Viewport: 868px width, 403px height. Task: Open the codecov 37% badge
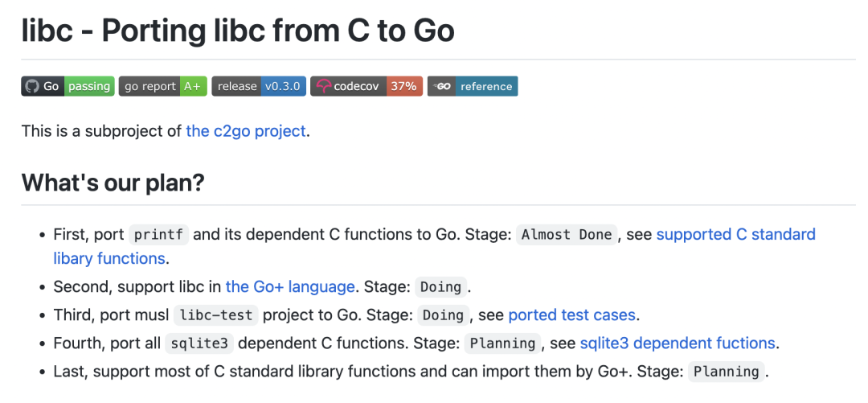[x=366, y=87]
